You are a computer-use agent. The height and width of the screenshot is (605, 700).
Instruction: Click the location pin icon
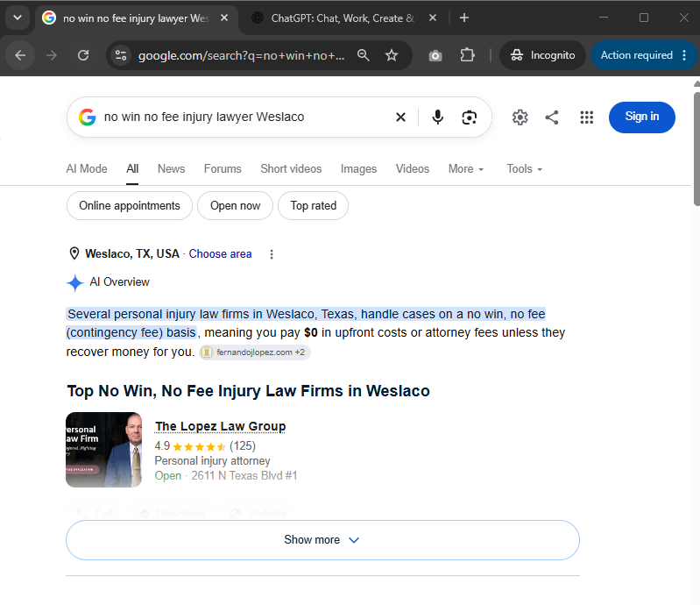pos(74,253)
